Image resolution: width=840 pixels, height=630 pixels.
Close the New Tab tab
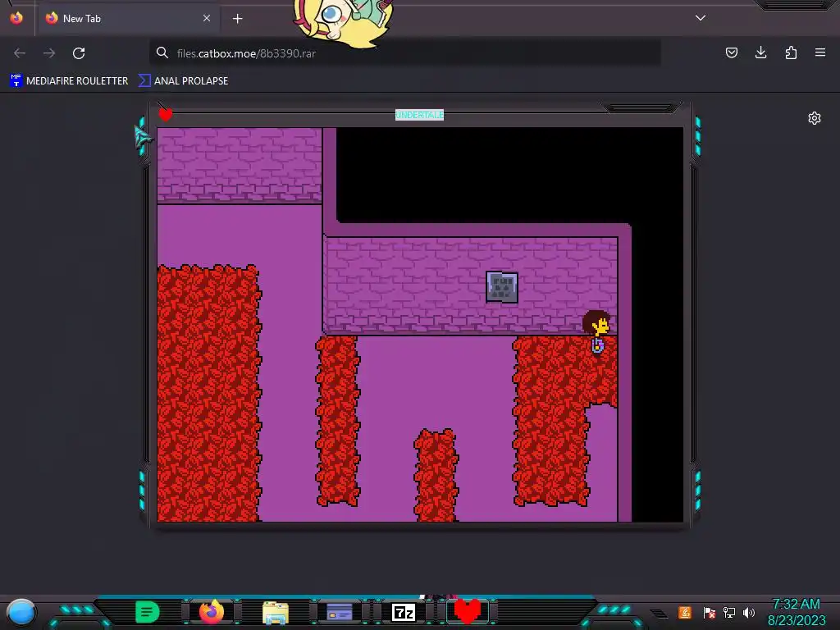point(207,18)
